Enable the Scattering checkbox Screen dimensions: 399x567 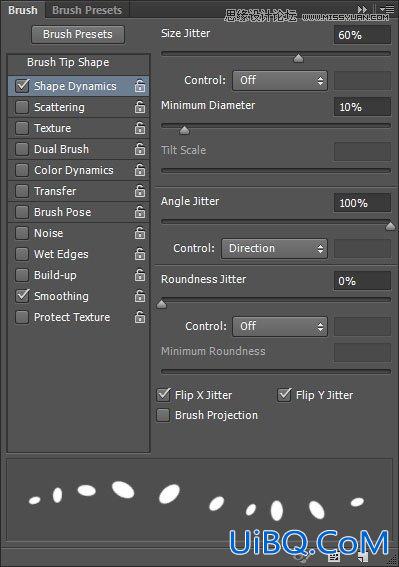[22, 107]
